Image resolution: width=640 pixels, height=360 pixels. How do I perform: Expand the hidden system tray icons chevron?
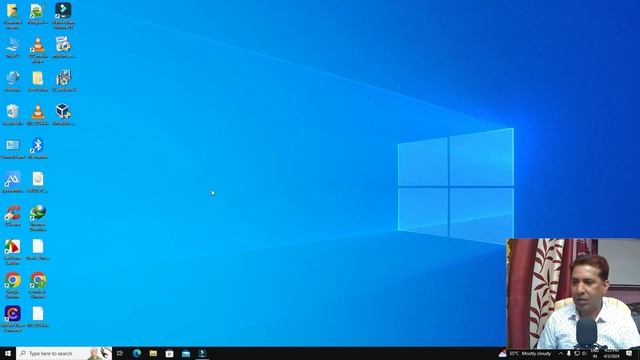561,353
